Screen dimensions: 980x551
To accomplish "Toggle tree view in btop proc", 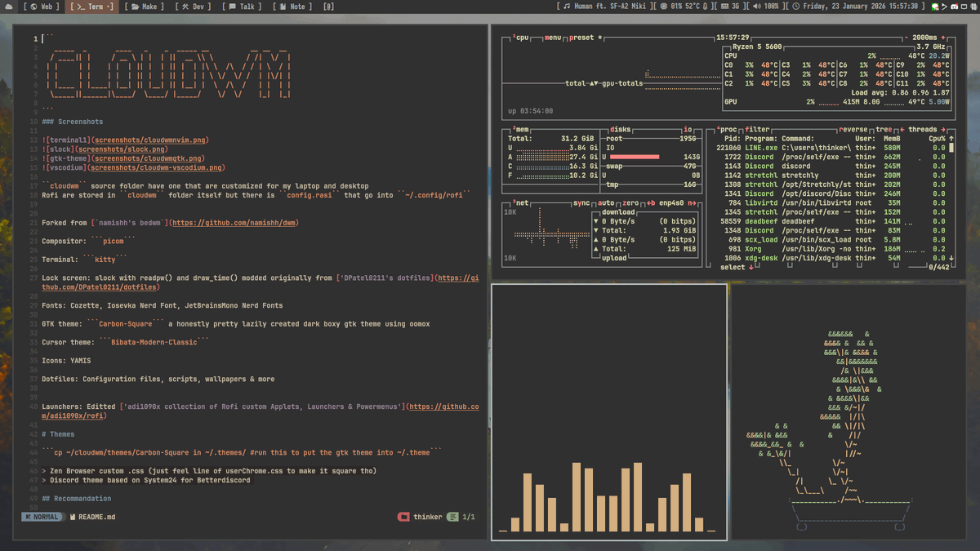I will click(x=884, y=130).
